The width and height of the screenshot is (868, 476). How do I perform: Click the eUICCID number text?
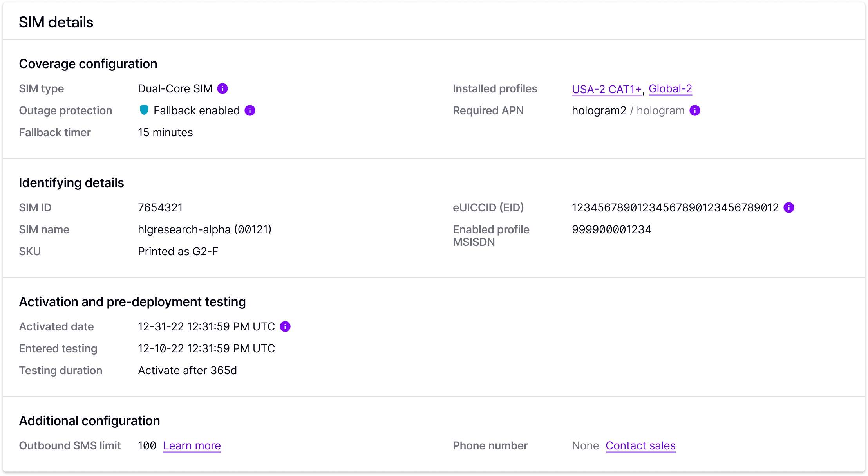click(x=675, y=207)
